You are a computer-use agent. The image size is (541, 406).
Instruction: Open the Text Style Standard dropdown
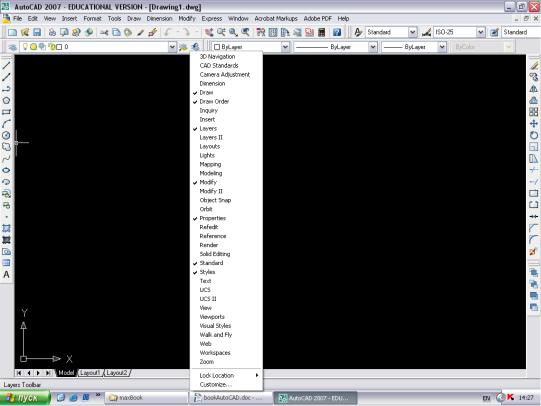[412, 32]
